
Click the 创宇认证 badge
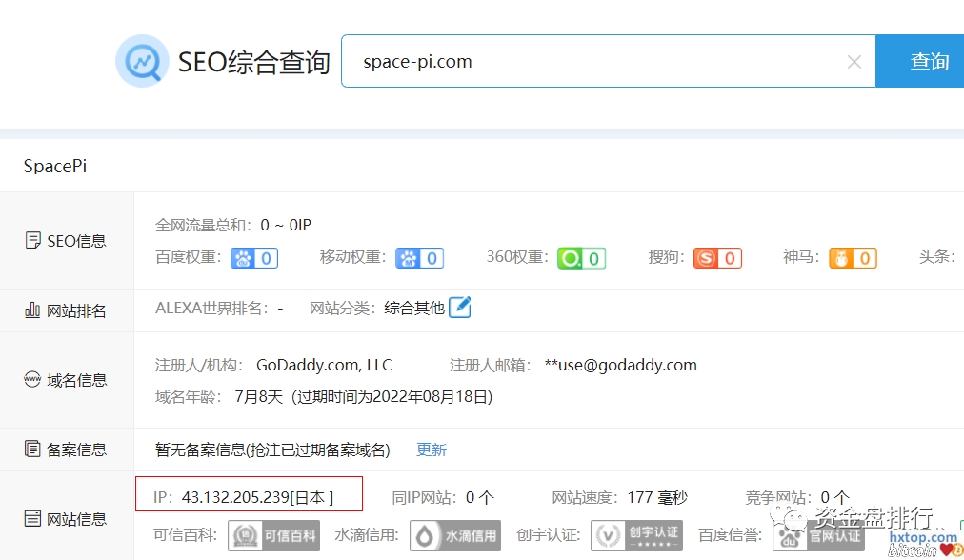click(638, 535)
